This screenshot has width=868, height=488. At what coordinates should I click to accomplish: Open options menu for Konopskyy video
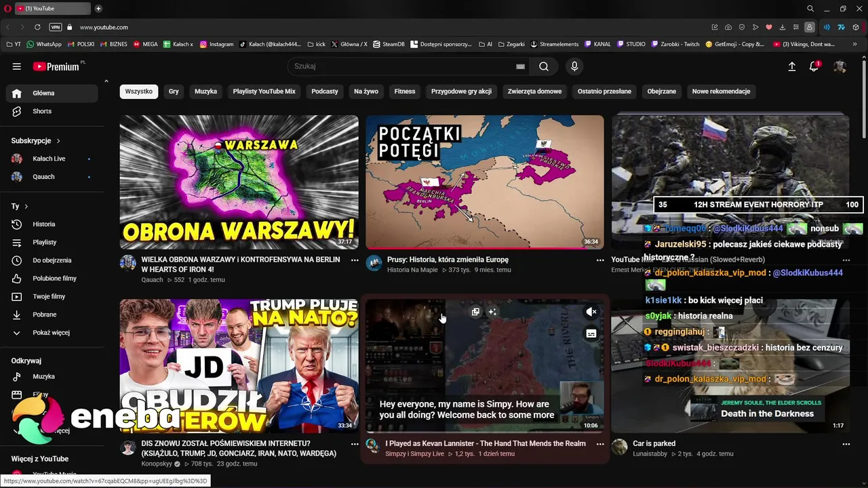[x=355, y=444]
